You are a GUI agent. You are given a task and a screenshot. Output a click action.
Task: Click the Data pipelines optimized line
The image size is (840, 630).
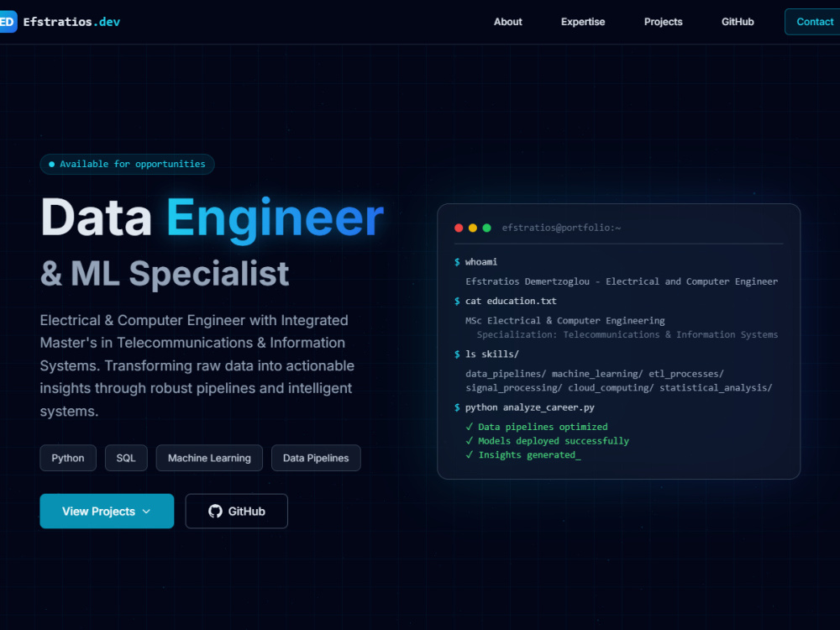pyautogui.click(x=537, y=427)
